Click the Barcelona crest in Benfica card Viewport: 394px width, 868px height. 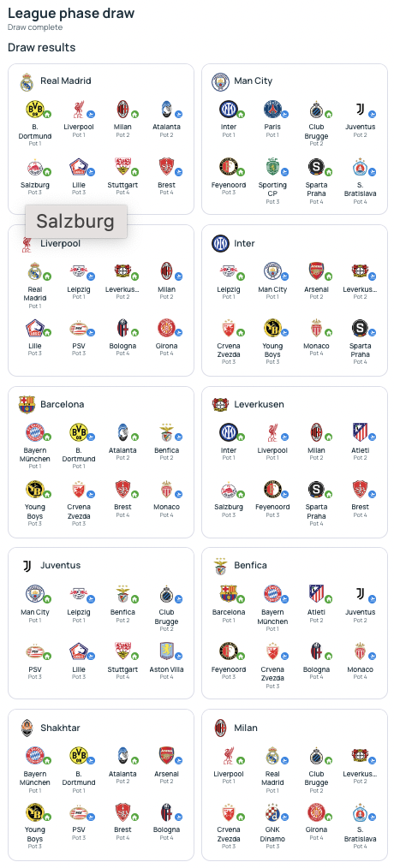[229, 594]
